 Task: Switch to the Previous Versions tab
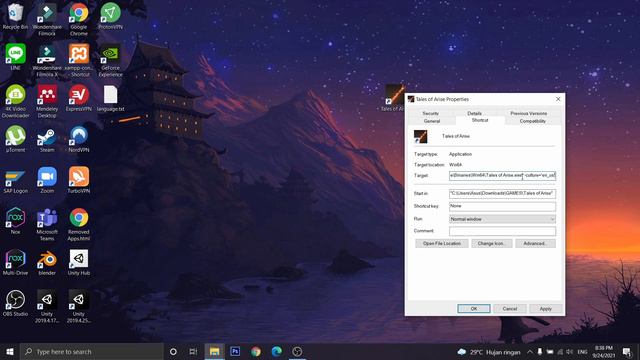(529, 113)
